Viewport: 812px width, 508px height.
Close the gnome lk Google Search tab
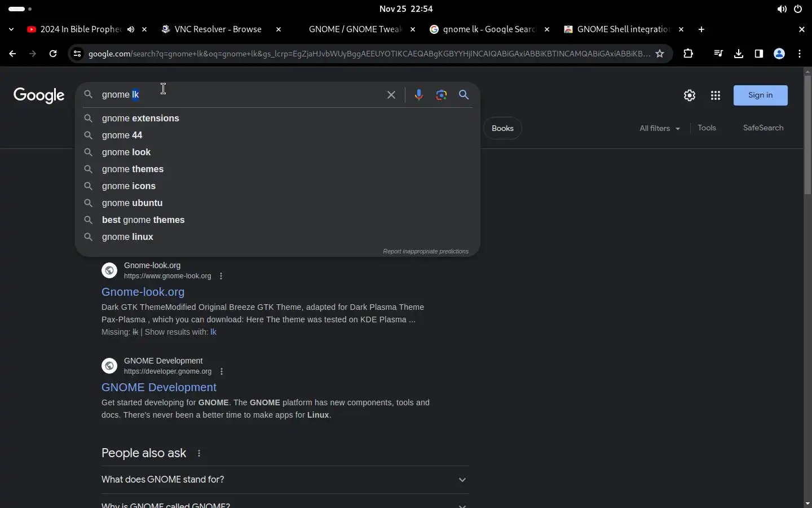tap(547, 29)
